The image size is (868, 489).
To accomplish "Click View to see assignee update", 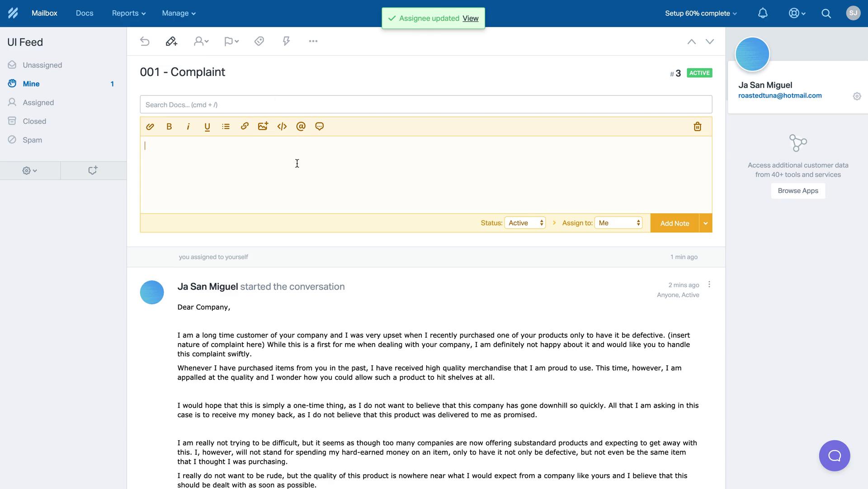I will coord(470,18).
